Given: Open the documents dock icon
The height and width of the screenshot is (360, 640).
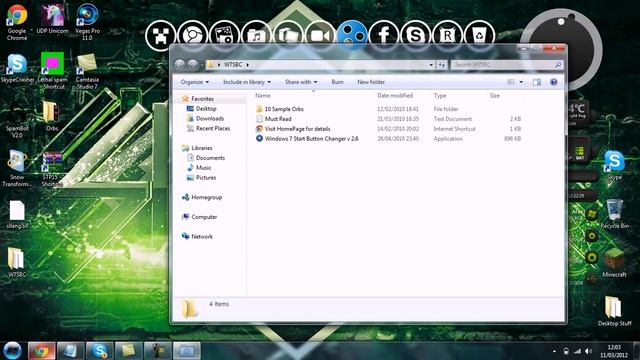Looking at the screenshot, I should coord(288,36).
